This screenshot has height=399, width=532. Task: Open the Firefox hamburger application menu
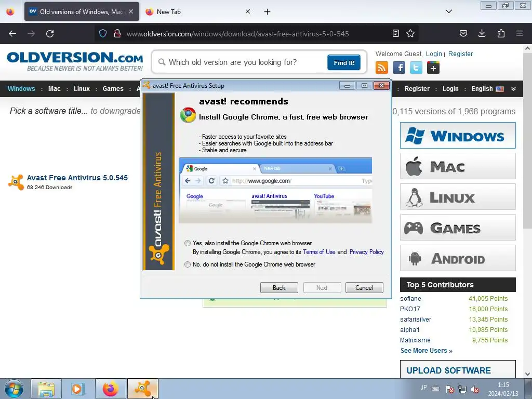pos(520,33)
